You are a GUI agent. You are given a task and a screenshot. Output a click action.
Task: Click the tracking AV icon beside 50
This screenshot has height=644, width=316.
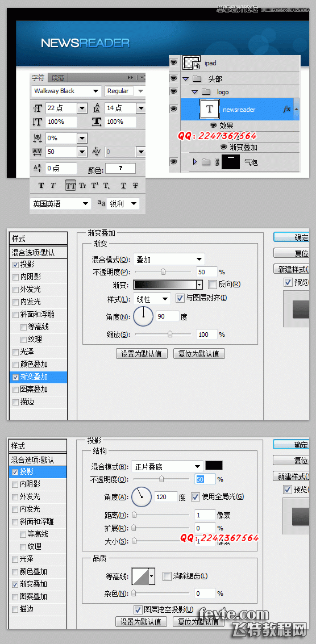[38, 152]
